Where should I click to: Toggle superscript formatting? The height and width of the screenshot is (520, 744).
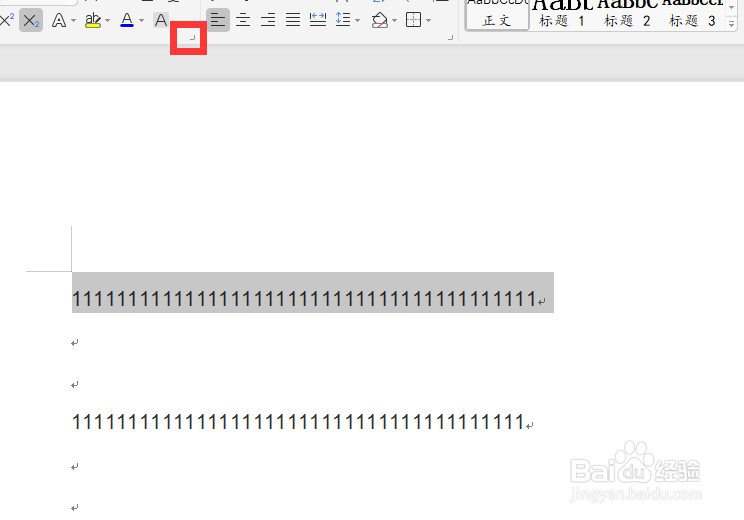coord(7,20)
